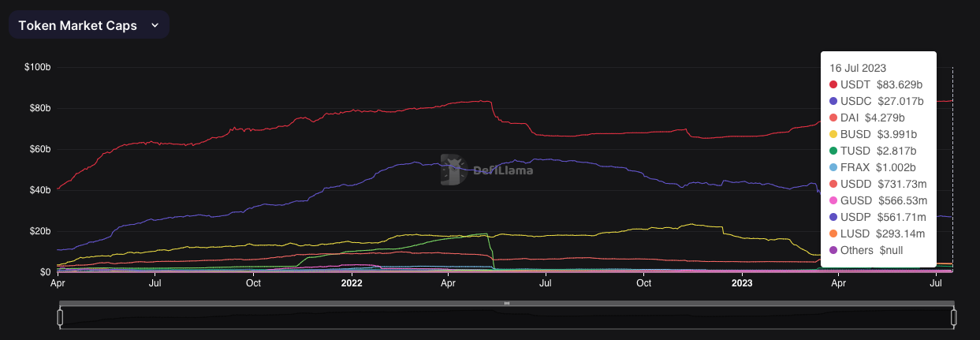The width and height of the screenshot is (980, 340).
Task: Click the green TUSD legend dot
Action: pyautogui.click(x=833, y=151)
